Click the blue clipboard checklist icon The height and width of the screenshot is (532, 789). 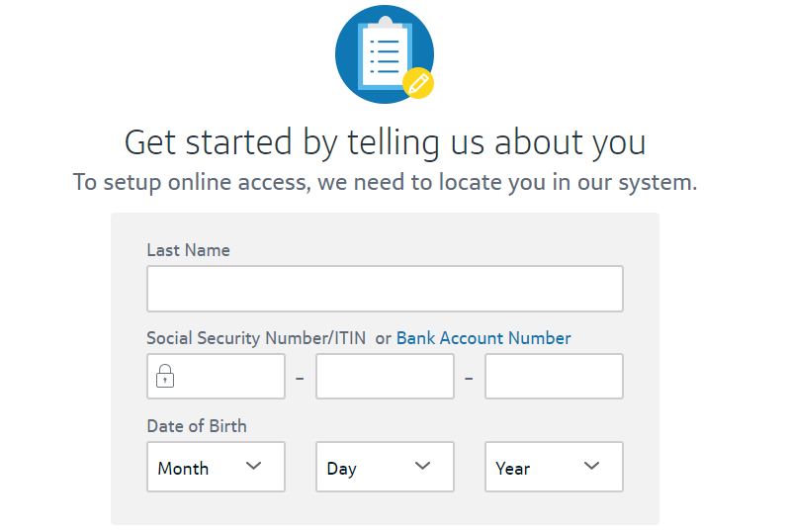click(385, 53)
